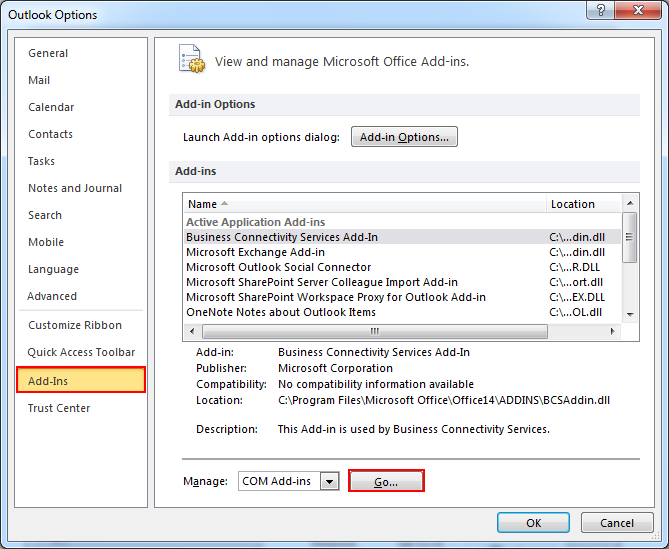
Task: Close the Outlook Options window
Action: [638, 10]
